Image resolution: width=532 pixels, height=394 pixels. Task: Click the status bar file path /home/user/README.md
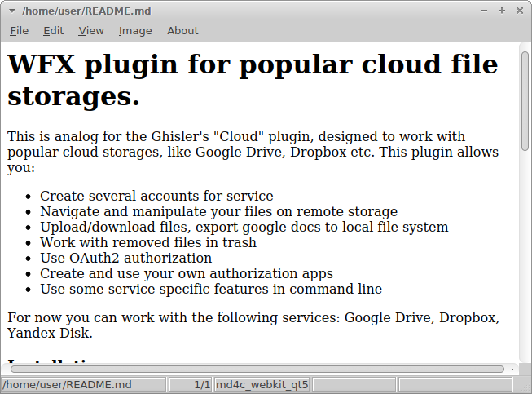pyautogui.click(x=83, y=385)
